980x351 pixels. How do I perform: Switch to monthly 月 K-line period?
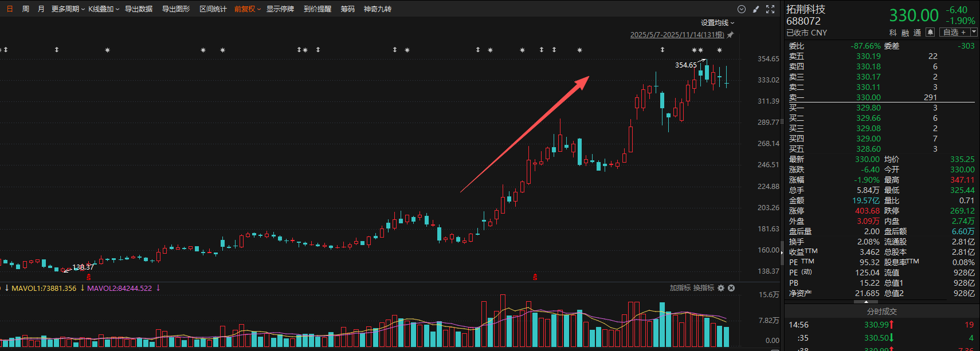tap(41, 9)
